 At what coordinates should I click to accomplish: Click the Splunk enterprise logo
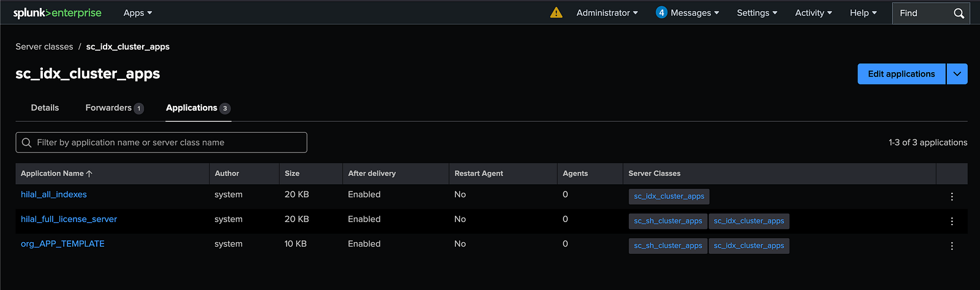(58, 13)
